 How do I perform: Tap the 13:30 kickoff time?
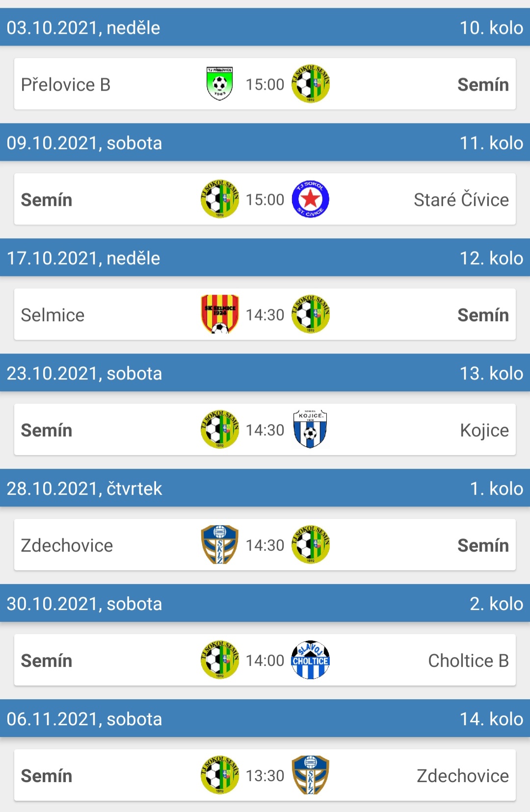coord(265,776)
